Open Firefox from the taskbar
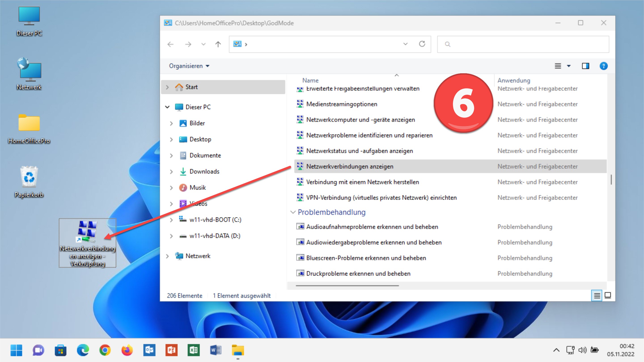Screen dimensions: 644x362 127,350
